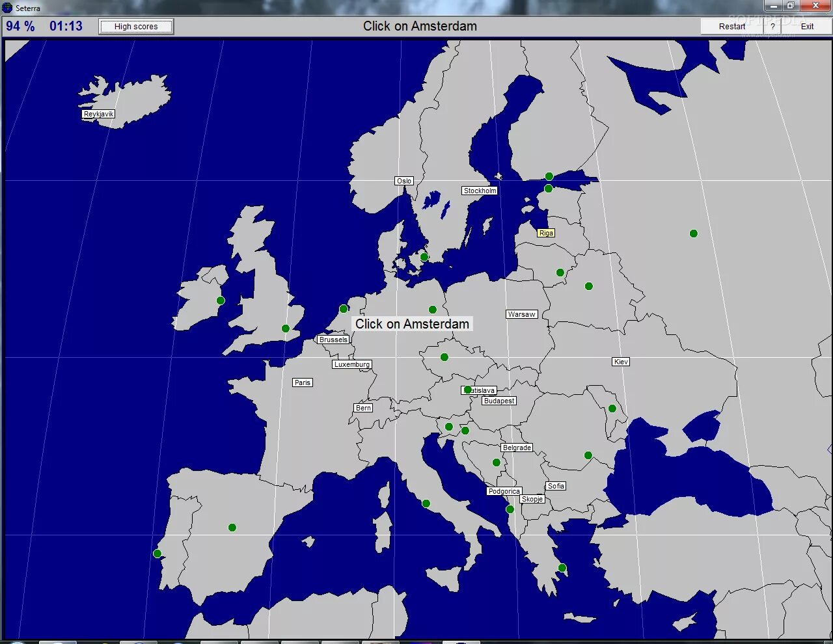Click the green Moscow dot in Russia
The height and width of the screenshot is (644, 833).
click(x=694, y=234)
